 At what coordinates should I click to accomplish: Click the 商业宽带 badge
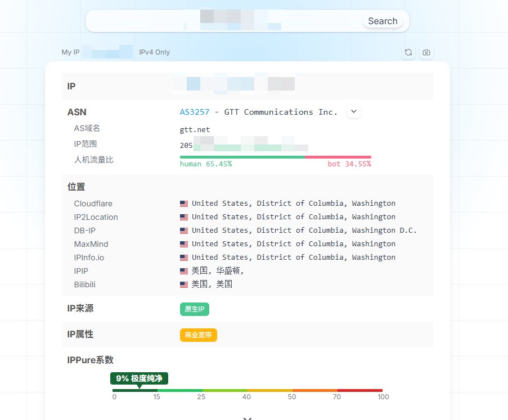[198, 335]
